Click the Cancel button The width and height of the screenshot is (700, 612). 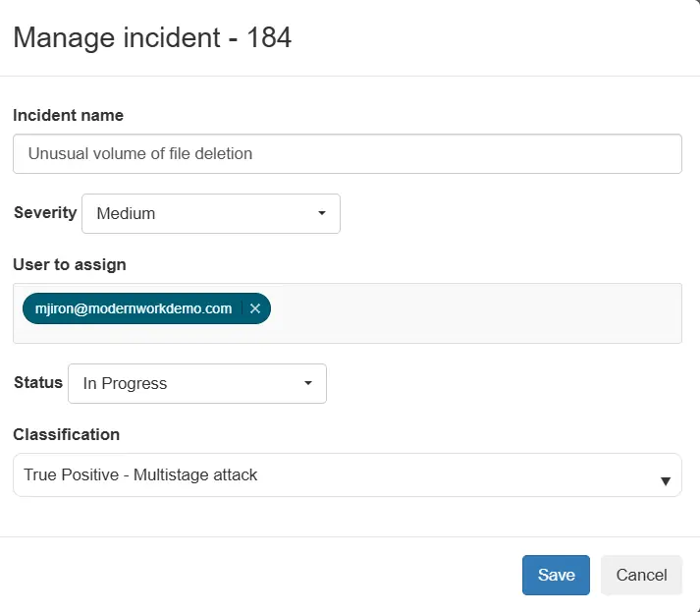(641, 575)
